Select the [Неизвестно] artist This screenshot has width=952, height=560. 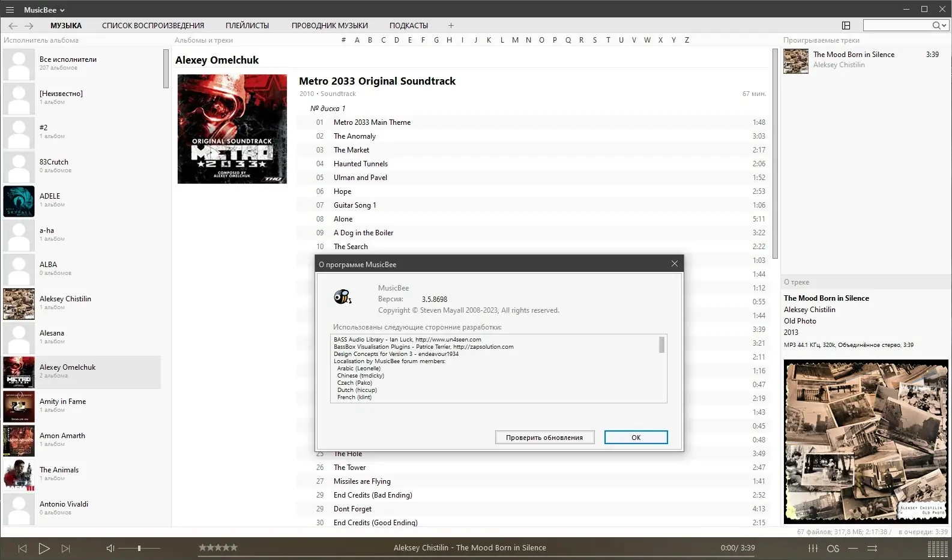pyautogui.click(x=82, y=98)
